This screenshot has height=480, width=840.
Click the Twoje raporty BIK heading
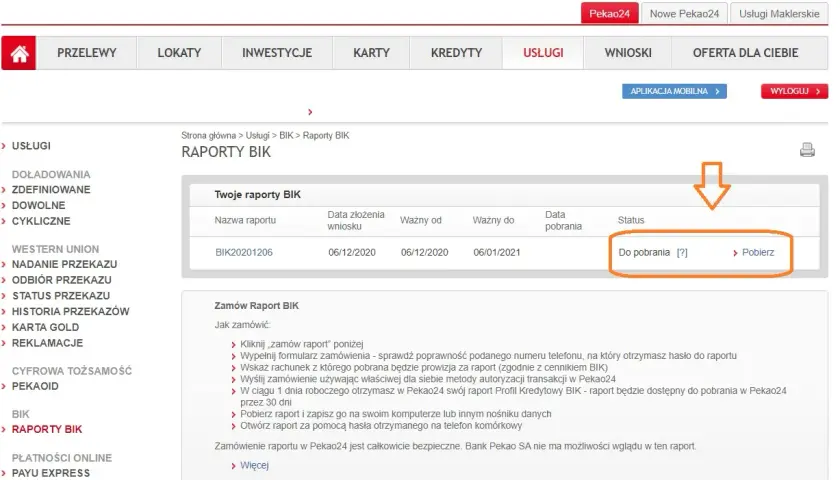coord(257,194)
